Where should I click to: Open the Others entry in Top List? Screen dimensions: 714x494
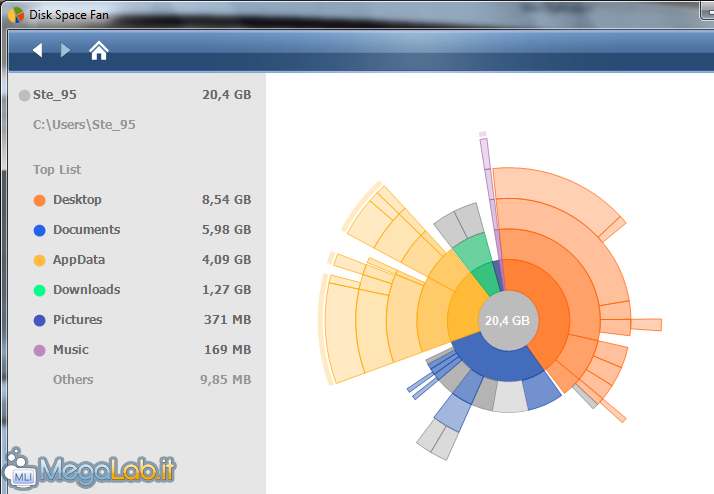click(73, 380)
